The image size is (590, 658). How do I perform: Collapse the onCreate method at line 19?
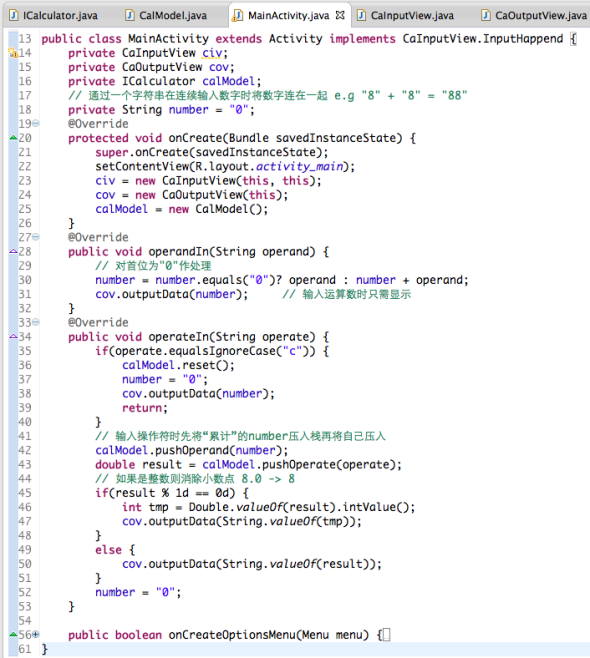[36, 123]
